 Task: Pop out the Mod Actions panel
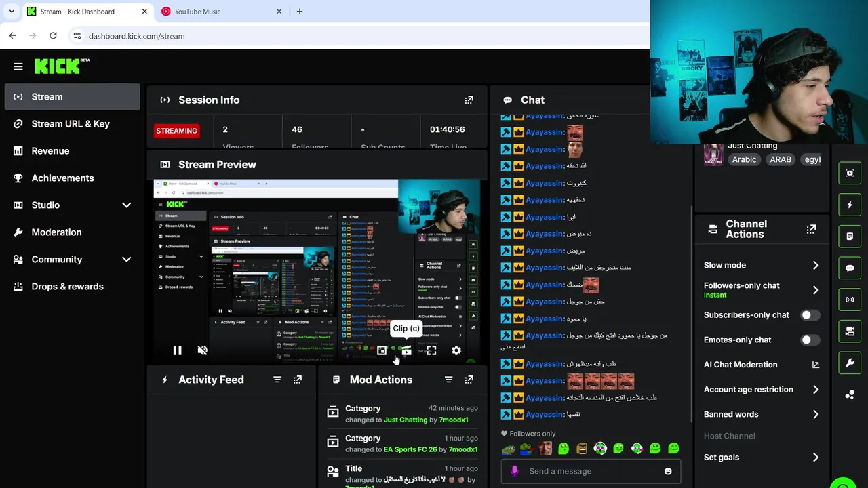[x=469, y=380]
